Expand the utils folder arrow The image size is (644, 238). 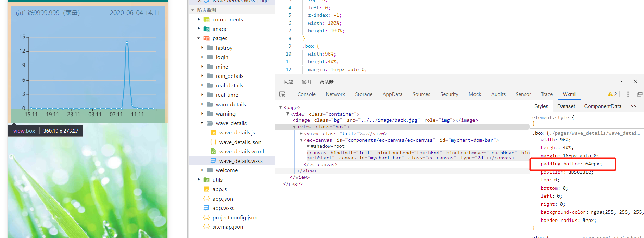(199, 180)
